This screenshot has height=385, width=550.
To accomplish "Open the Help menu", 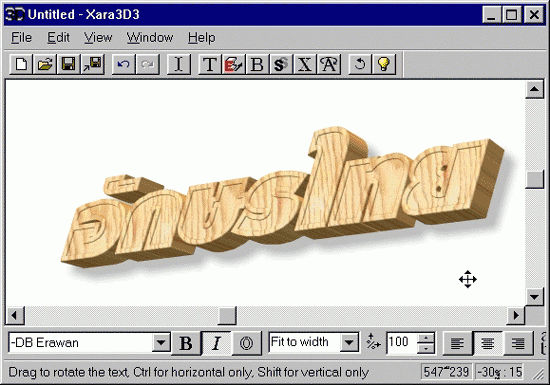I will 201,38.
